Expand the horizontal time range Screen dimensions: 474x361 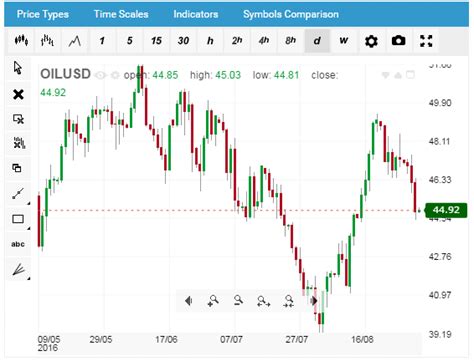click(x=263, y=301)
